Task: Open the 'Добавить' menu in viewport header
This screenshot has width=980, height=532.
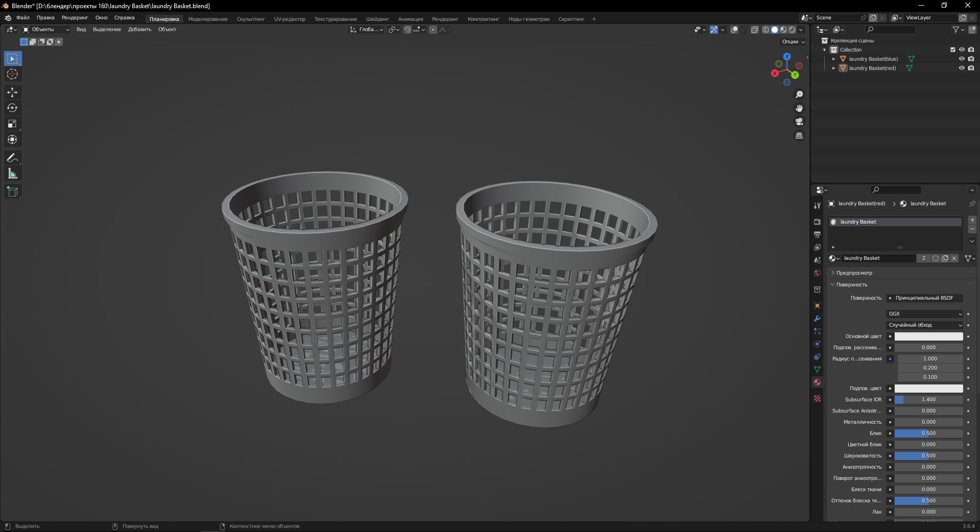Action: click(139, 30)
